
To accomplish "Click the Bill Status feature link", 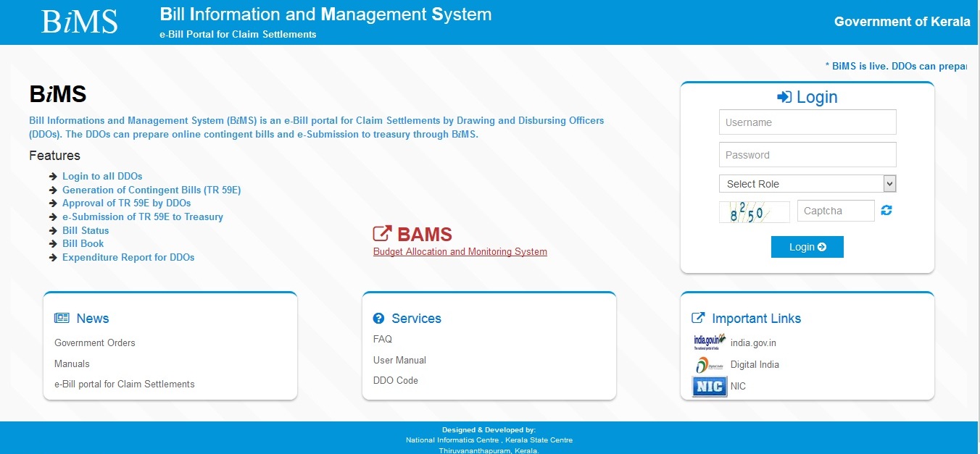I will click(85, 230).
